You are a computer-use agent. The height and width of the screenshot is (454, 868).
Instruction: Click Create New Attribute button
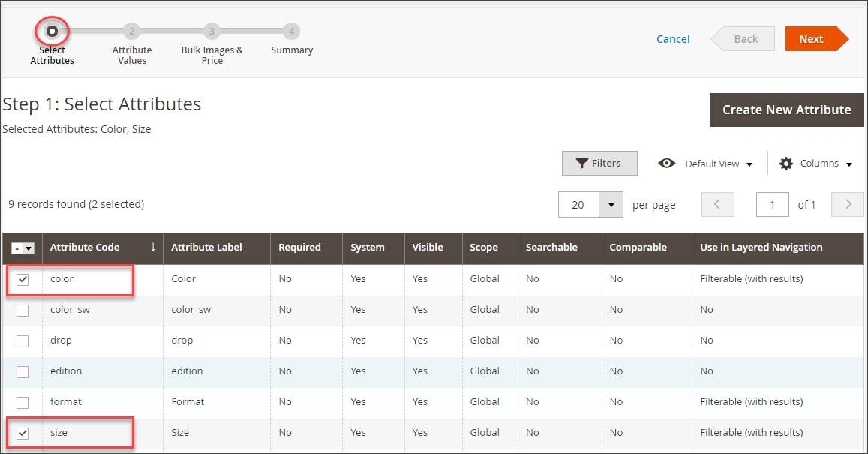pyautogui.click(x=787, y=110)
